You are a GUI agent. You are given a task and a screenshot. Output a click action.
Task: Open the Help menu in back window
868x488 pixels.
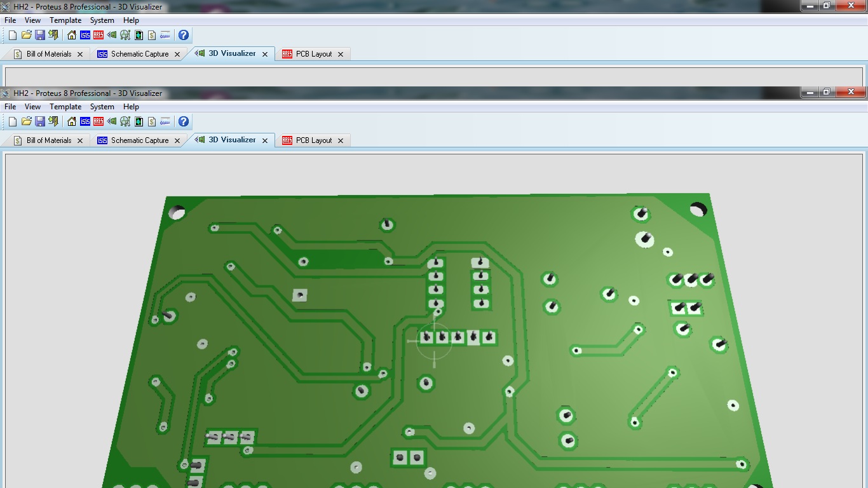pyautogui.click(x=131, y=20)
